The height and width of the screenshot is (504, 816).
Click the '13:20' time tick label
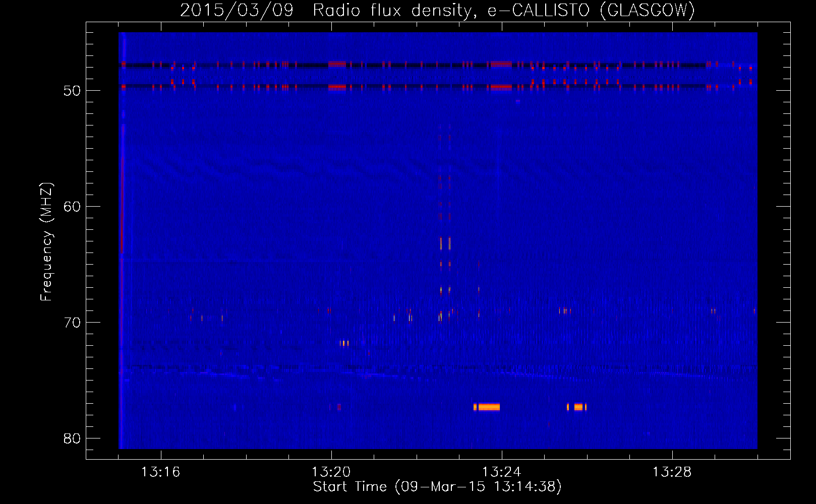pyautogui.click(x=331, y=472)
